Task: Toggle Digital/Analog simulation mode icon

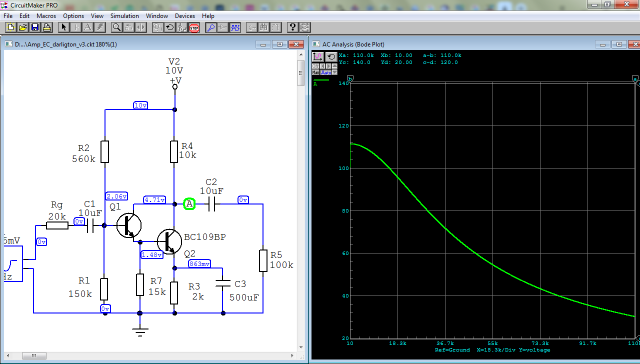Action: (x=158, y=27)
